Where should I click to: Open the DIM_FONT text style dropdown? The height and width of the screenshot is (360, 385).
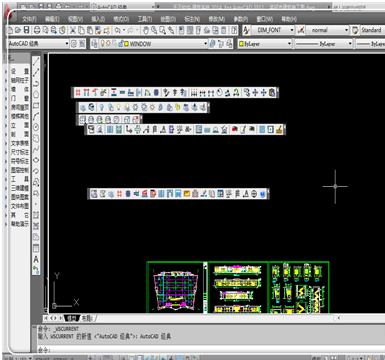273,30
